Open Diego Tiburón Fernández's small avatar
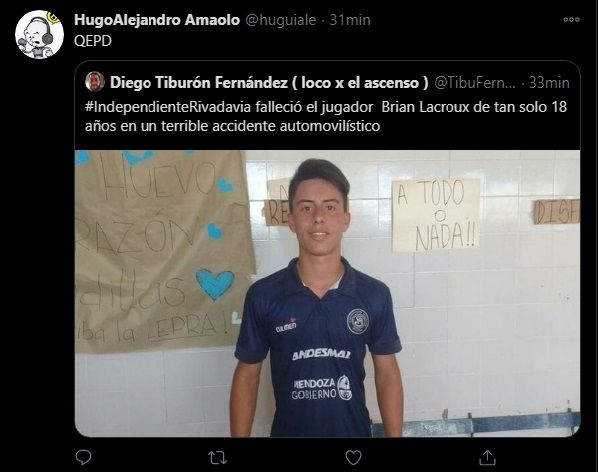Image resolution: width=598 pixels, height=472 pixels. 95,82
